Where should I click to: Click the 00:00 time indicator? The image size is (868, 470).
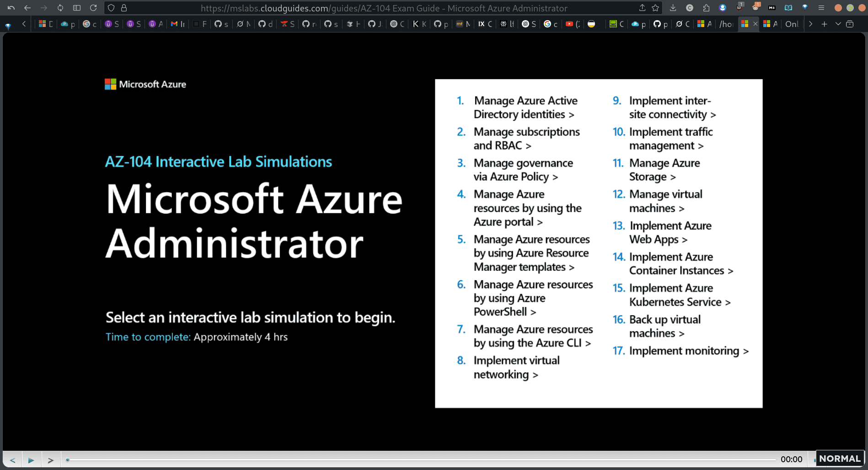pyautogui.click(x=791, y=459)
